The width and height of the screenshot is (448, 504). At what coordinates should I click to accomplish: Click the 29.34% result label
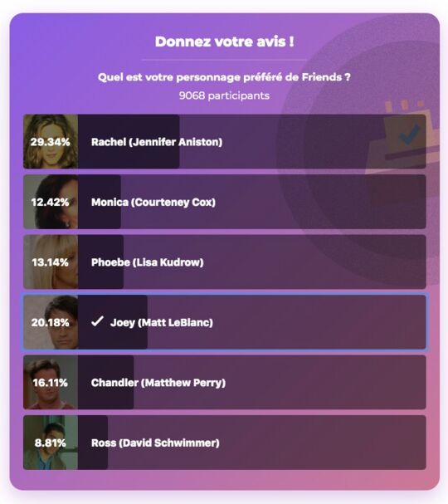pyautogui.click(x=50, y=142)
